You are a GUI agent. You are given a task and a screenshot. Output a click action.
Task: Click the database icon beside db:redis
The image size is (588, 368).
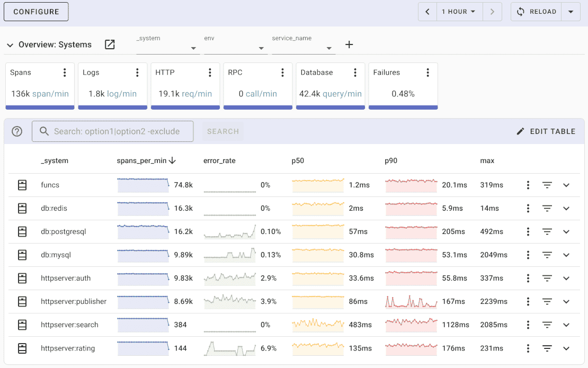pos(22,208)
